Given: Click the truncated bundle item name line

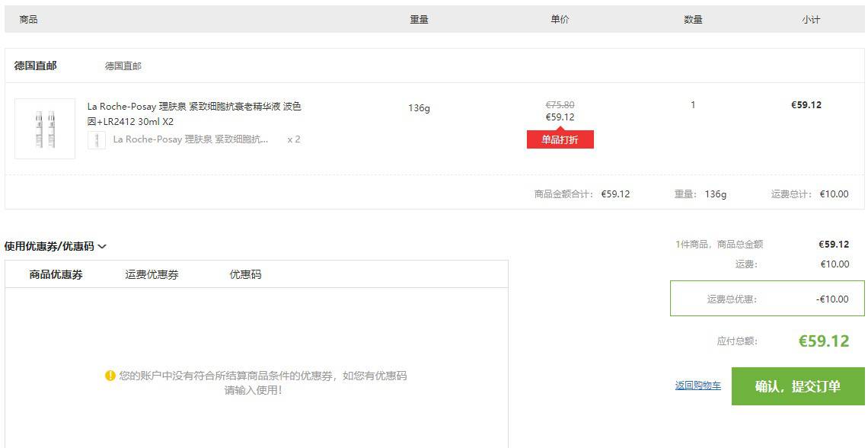Looking at the screenshot, I should pyautogui.click(x=190, y=139).
